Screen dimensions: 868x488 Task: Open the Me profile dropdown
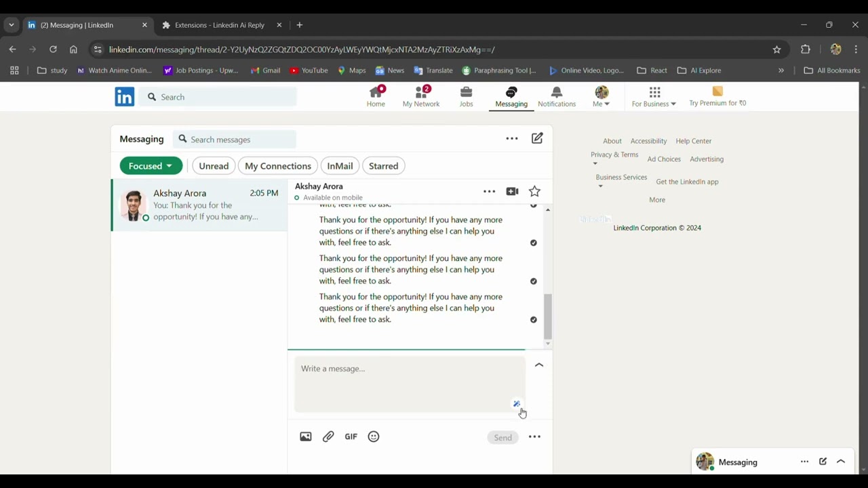[x=601, y=97]
